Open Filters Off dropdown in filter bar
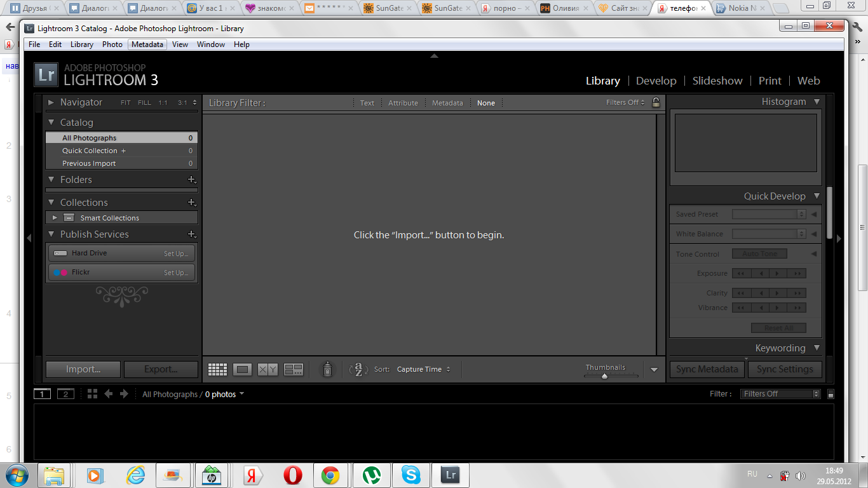The height and width of the screenshot is (488, 868). (x=625, y=102)
